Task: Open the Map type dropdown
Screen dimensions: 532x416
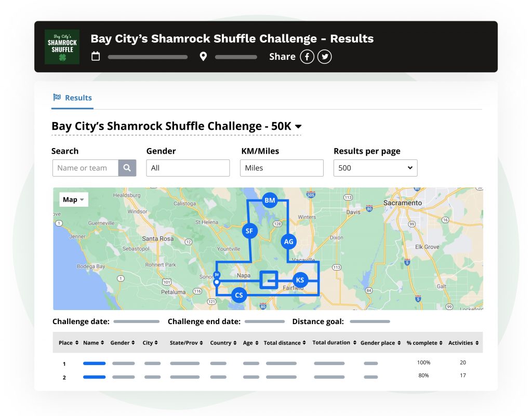Action: (73, 199)
